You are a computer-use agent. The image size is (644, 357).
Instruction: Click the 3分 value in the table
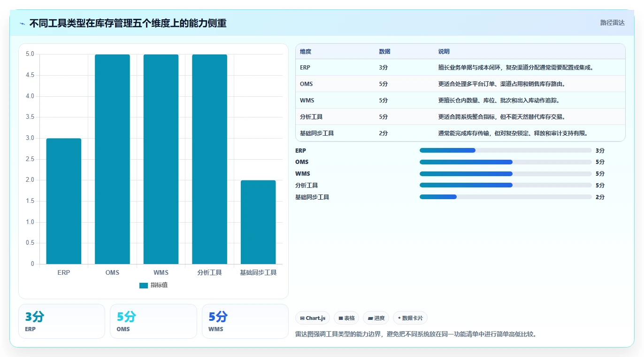(383, 67)
